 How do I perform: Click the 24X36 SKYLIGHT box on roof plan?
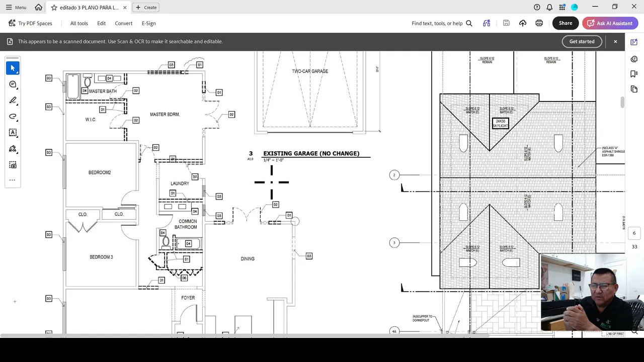[x=501, y=123]
